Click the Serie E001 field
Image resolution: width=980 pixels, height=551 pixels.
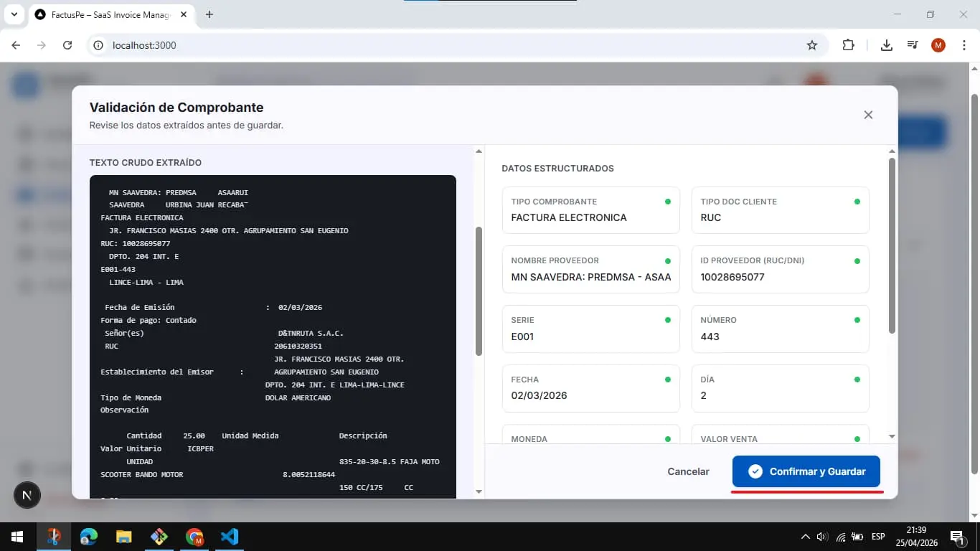point(590,329)
